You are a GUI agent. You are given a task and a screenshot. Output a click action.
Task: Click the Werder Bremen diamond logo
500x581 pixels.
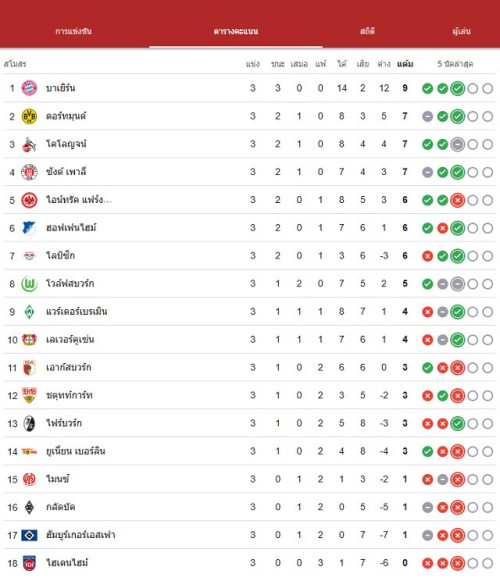pos(29,312)
